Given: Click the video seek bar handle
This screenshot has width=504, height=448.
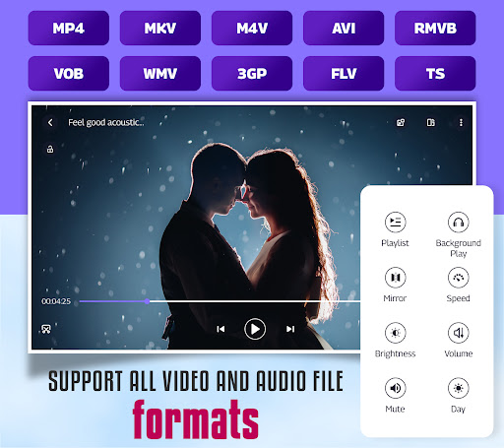Looking at the screenshot, I should [148, 301].
